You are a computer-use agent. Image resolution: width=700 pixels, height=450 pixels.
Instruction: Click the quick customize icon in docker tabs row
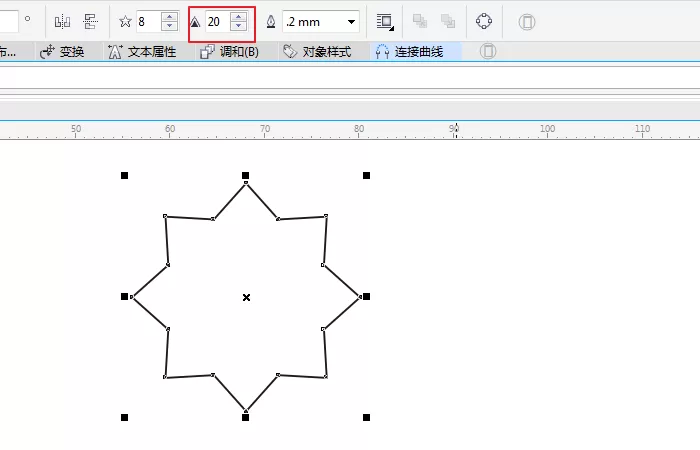click(488, 51)
